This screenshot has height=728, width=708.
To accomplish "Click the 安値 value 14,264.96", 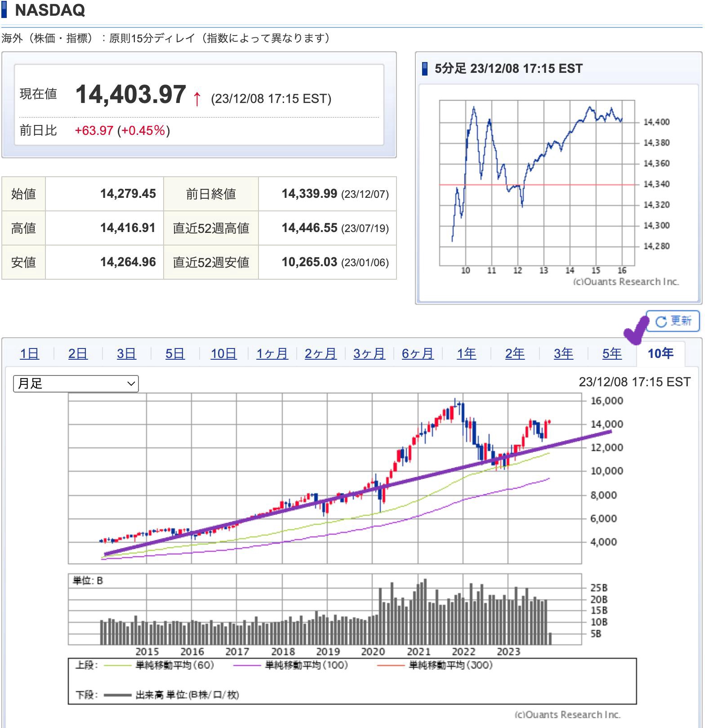I will 128,262.
